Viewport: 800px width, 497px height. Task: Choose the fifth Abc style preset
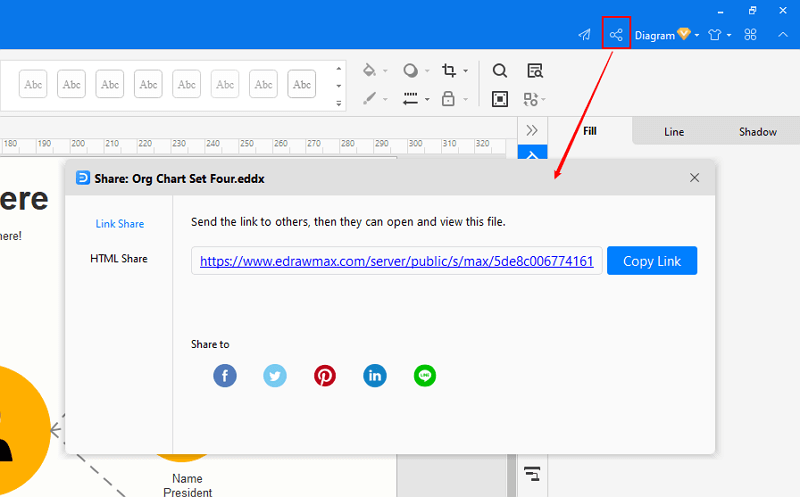pos(187,84)
